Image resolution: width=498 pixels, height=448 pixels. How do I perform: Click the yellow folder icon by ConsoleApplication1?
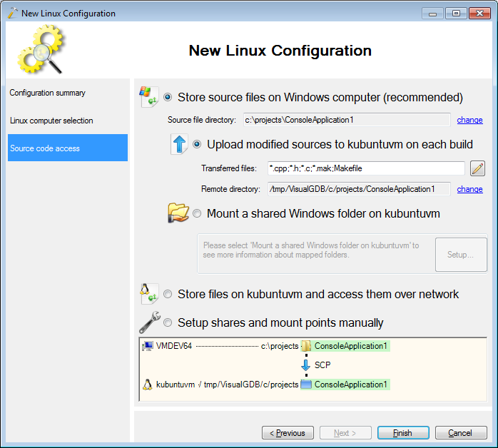click(x=306, y=346)
